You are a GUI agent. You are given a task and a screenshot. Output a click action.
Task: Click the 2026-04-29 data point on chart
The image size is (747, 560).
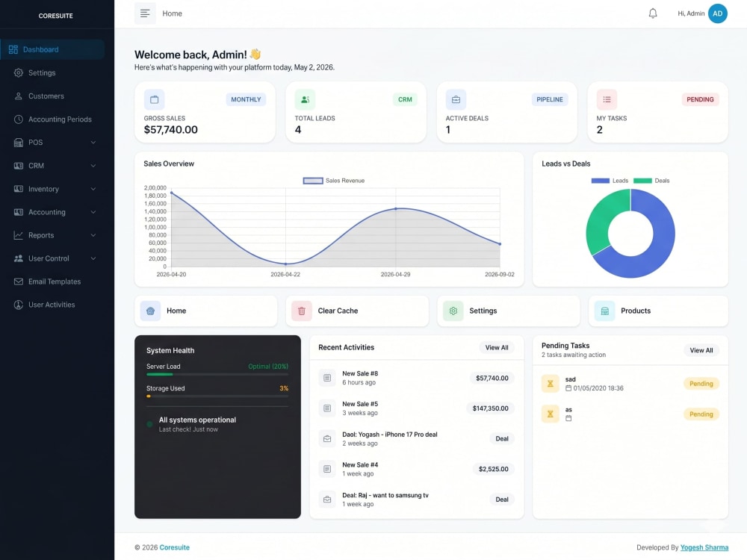pos(395,209)
